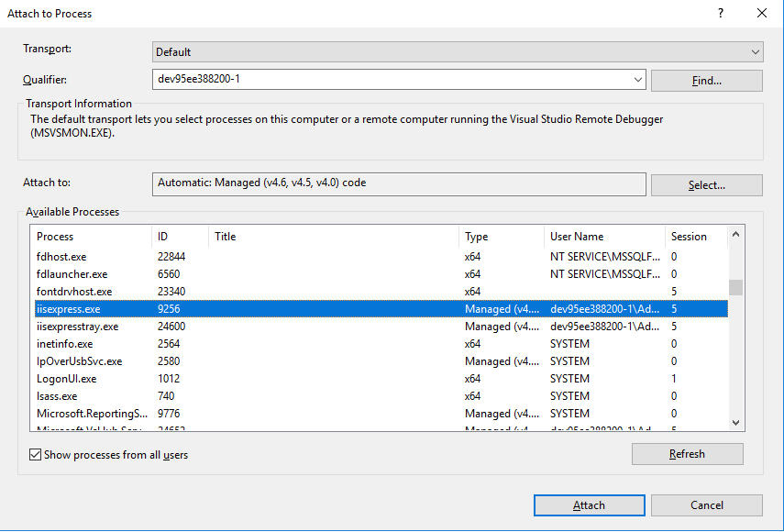The height and width of the screenshot is (532, 784).
Task: Click user name of iisexpresstray.exe row
Action: [x=605, y=327]
